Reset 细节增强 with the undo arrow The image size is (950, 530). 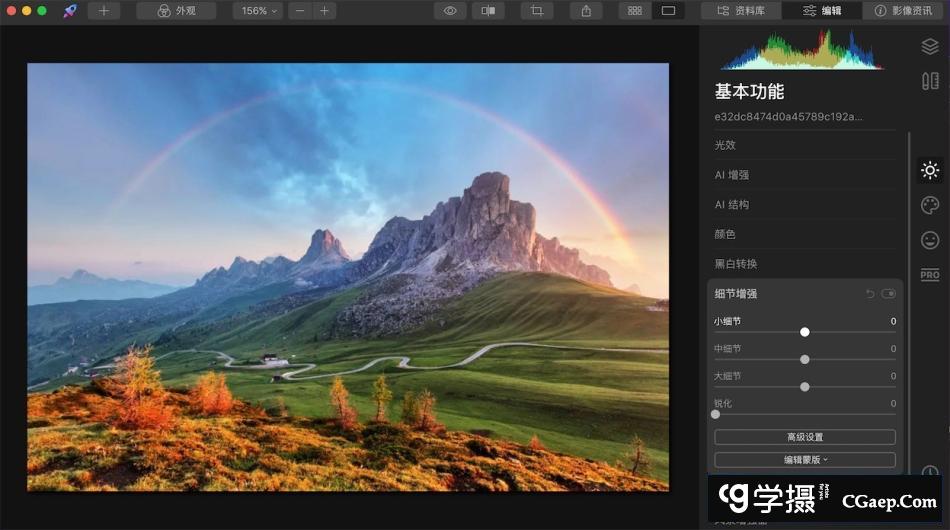[869, 294]
